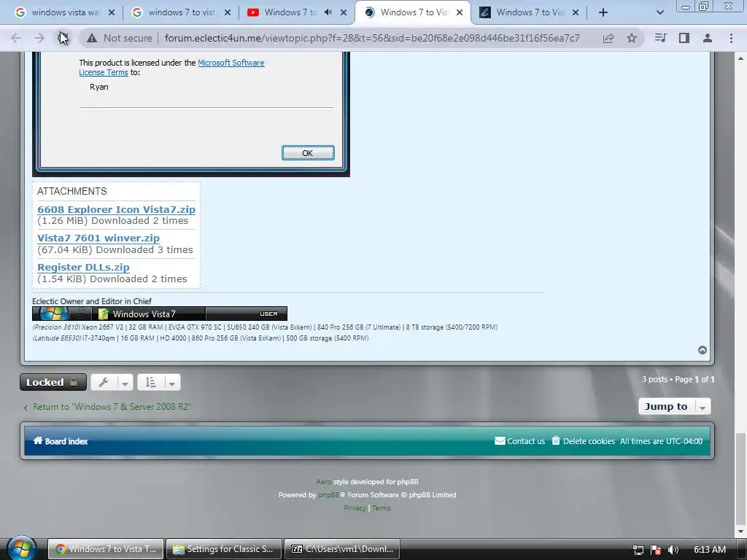Screen dimensions: 747x560
Task: Expand the sort options dropdown arrow
Action: point(172,382)
